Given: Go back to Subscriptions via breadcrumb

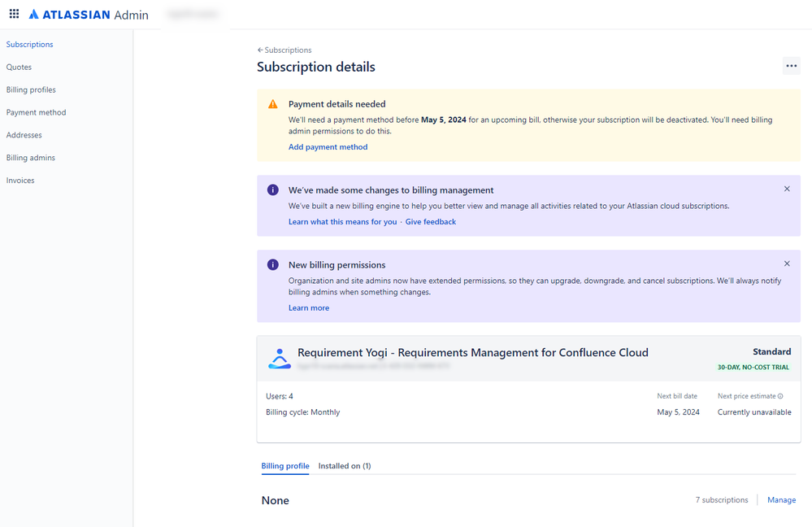Looking at the screenshot, I should [x=284, y=50].
